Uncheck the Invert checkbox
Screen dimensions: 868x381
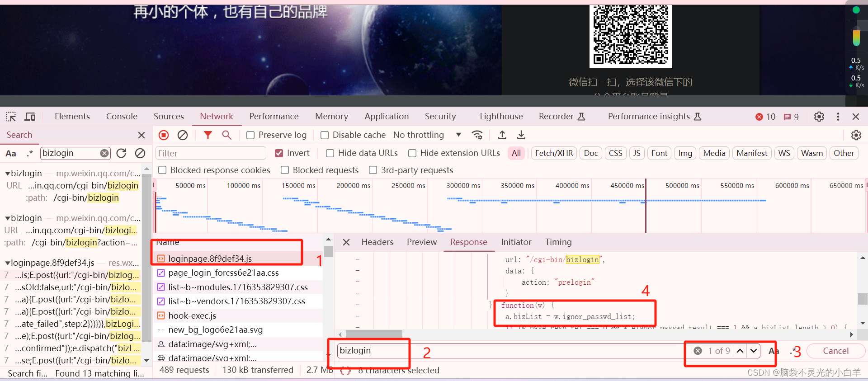point(279,153)
